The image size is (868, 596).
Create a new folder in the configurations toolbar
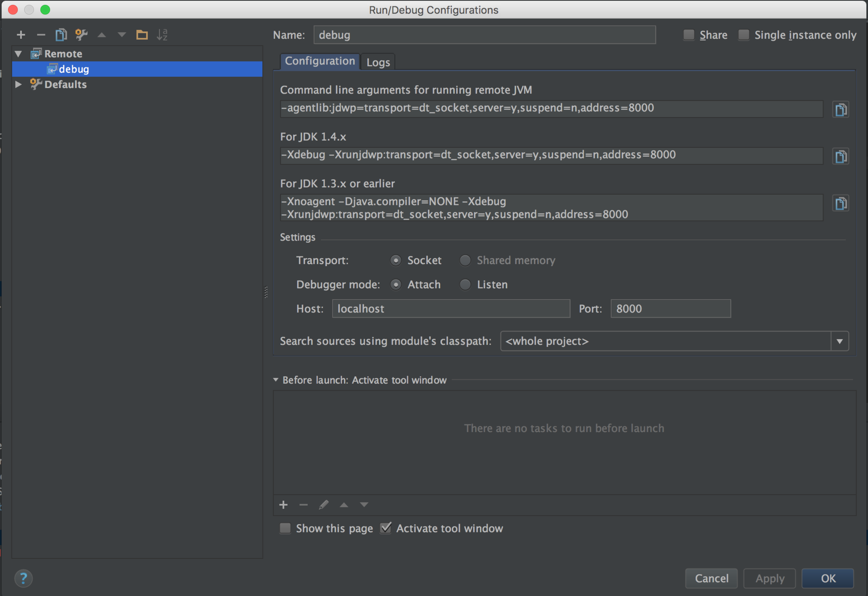click(x=142, y=34)
